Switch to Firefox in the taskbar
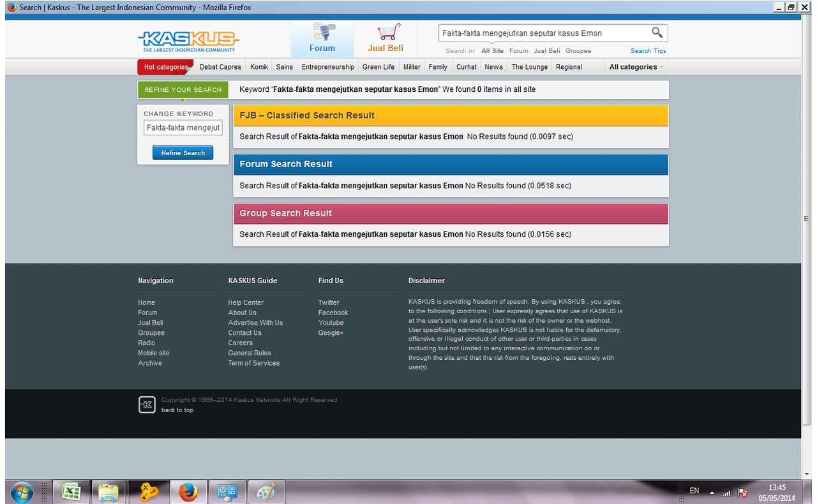Screen dimensions: 817x504 click(x=188, y=492)
